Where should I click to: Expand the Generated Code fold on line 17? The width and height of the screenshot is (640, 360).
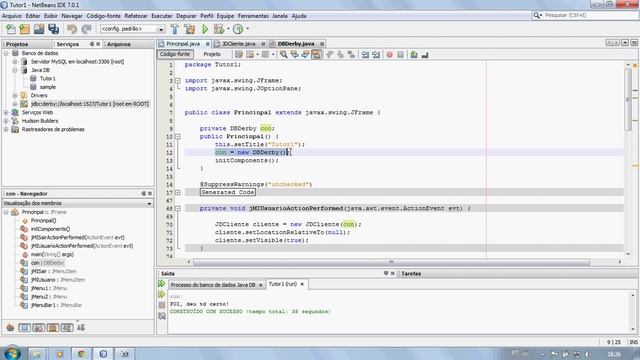(178, 192)
